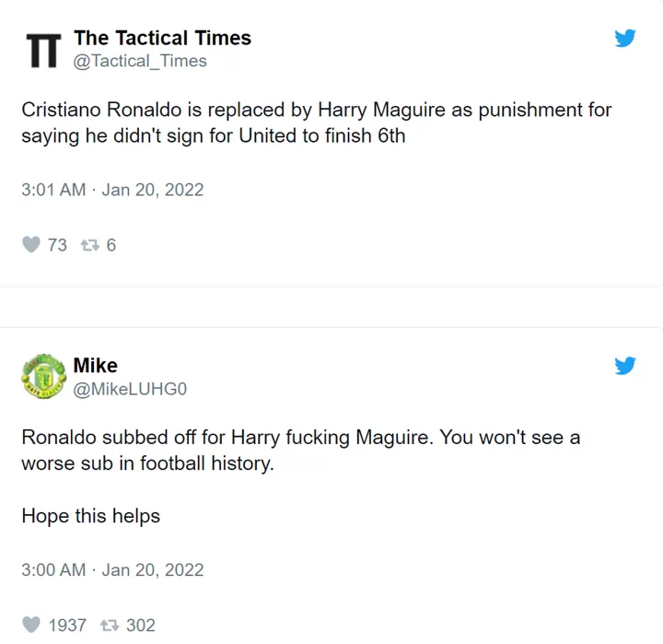The width and height of the screenshot is (663, 644).
Task: Open Mike display name profile
Action: point(96,365)
